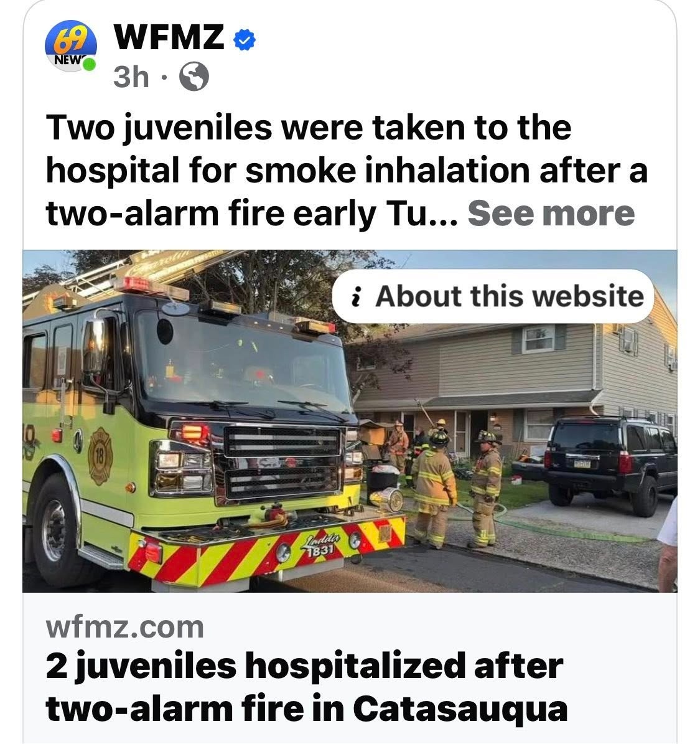Open the WFMZ 69 News profile picture
Screen dimensions: 700x744
70,46
